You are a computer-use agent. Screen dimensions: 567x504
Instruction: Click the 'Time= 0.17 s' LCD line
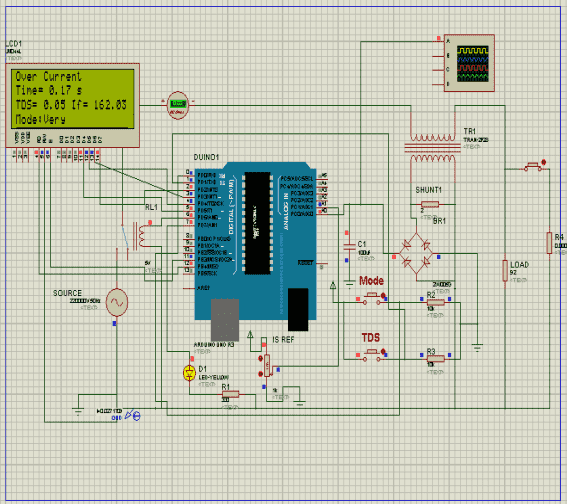[48, 90]
